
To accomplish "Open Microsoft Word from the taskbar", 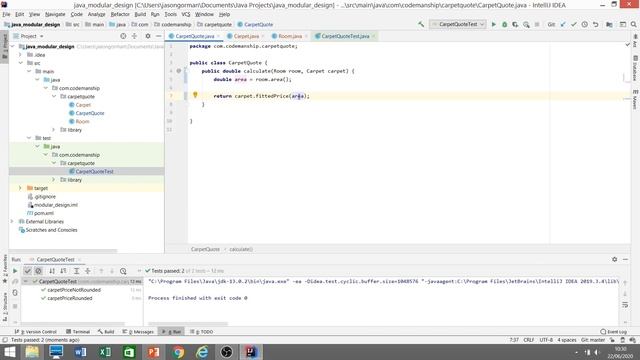I will 80,352.
